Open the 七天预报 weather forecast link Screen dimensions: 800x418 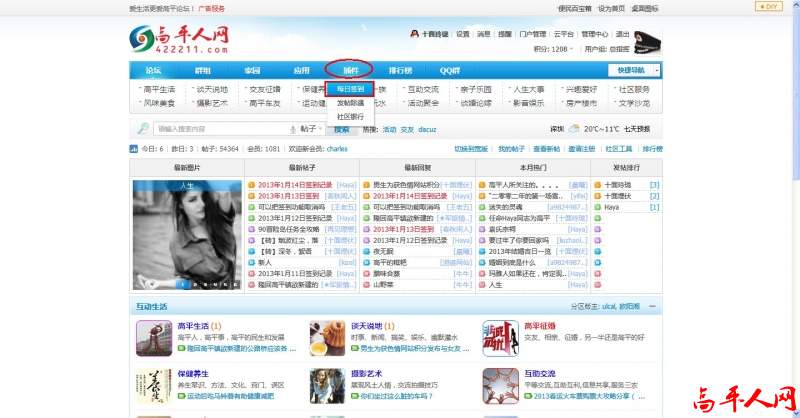[x=637, y=129]
